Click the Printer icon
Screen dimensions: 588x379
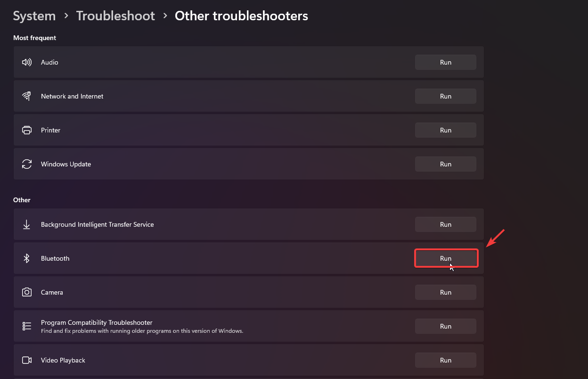click(27, 130)
